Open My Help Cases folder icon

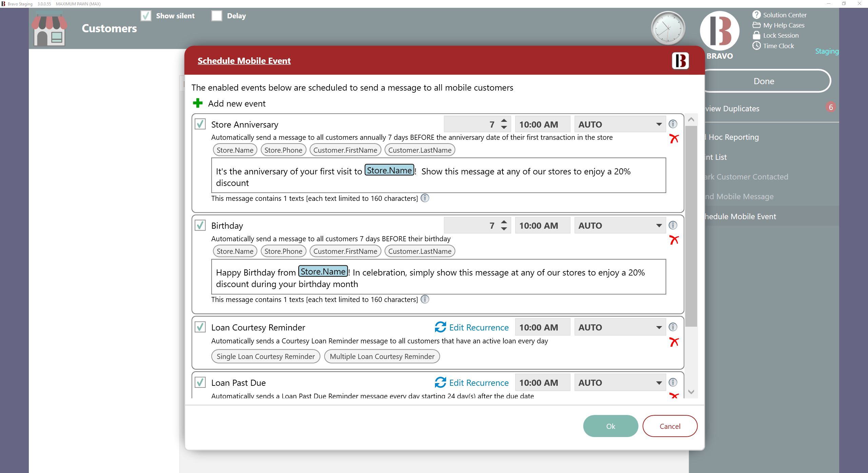coord(756,25)
